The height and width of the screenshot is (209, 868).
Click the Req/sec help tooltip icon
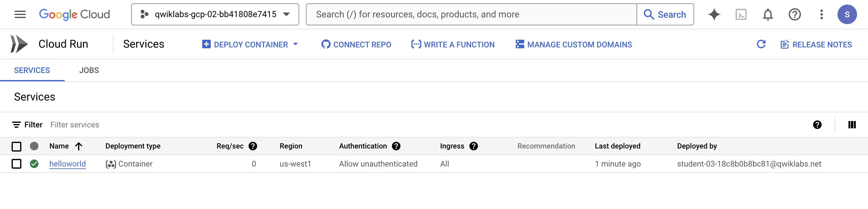pyautogui.click(x=253, y=146)
